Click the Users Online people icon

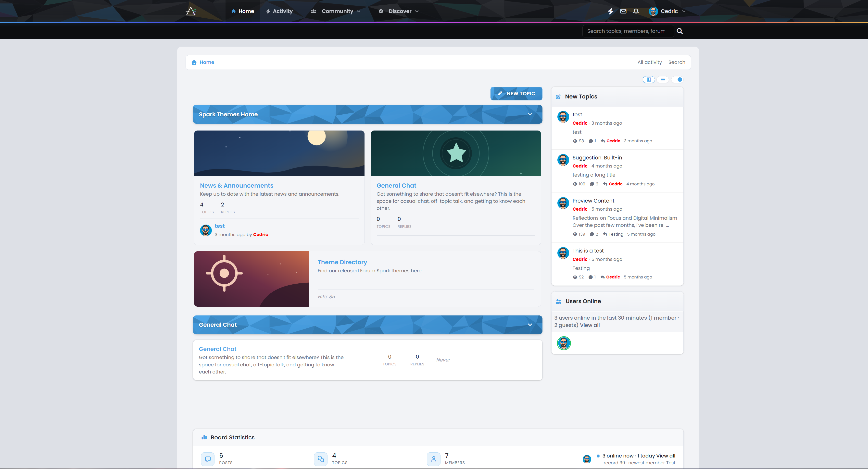click(x=558, y=301)
